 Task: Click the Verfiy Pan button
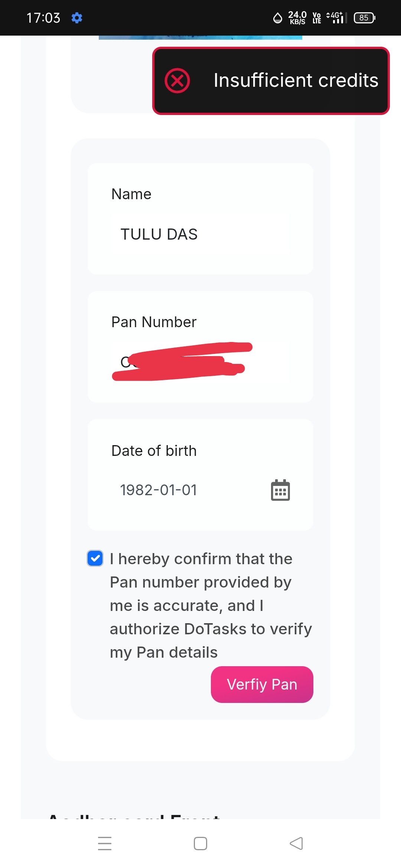(x=262, y=684)
